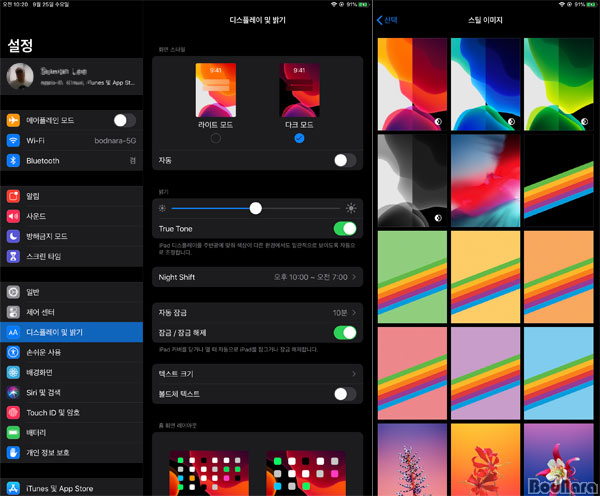Image resolution: width=600 pixels, height=496 pixels.
Task: Tap the high brightness sun icon
Action: click(351, 208)
